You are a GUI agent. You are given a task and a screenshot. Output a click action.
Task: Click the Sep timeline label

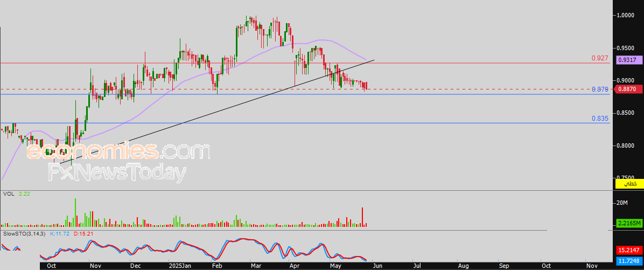coord(505,266)
